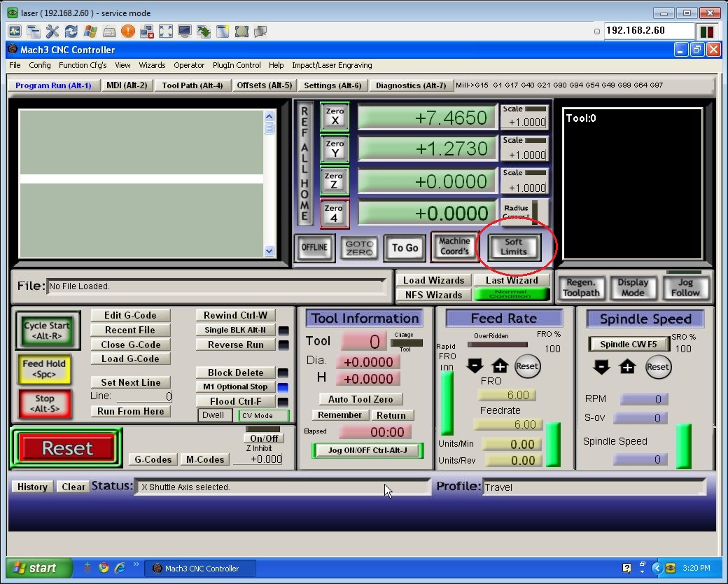Disconnect using the red-X computers icon
Viewport: 728px width, 584px height.
pos(147,31)
